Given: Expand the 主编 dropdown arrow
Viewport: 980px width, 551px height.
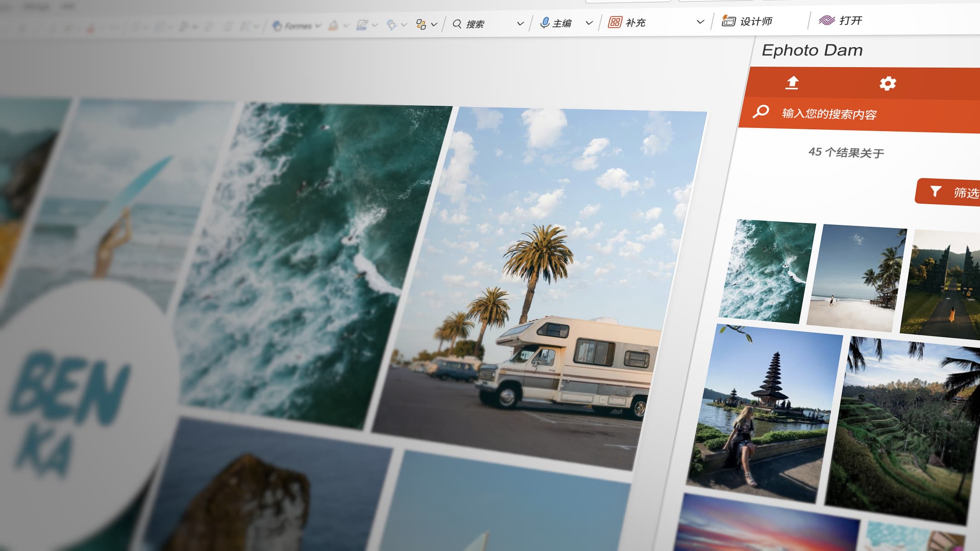Looking at the screenshot, I should click(x=589, y=23).
